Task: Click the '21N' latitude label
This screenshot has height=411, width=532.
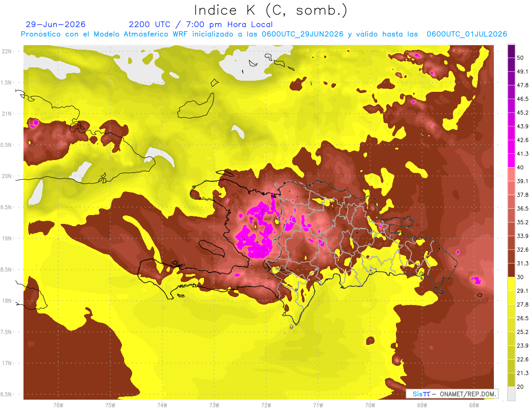Action: point(7,114)
